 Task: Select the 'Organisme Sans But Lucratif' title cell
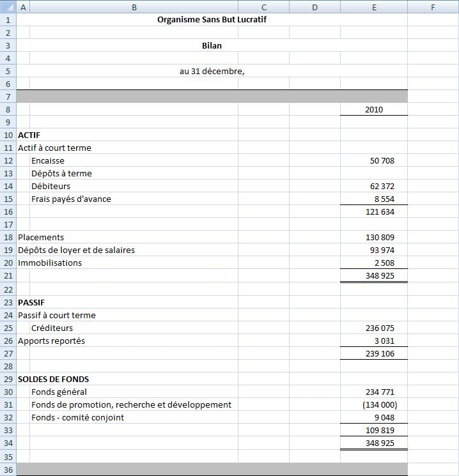[x=212, y=20]
